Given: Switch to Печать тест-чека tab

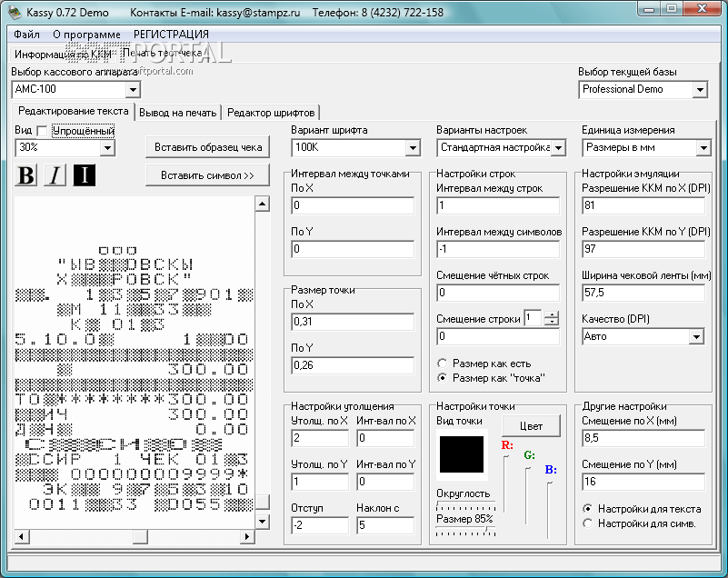Looking at the screenshot, I should 163,53.
